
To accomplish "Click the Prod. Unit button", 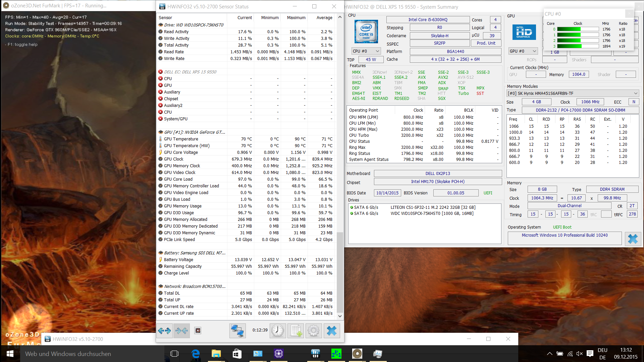I will pyautogui.click(x=486, y=43).
